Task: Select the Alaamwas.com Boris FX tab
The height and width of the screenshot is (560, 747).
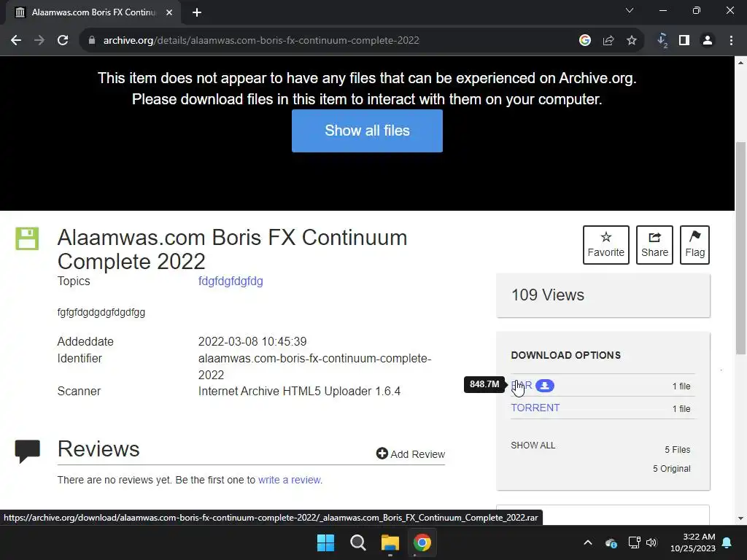Action: pos(93,12)
